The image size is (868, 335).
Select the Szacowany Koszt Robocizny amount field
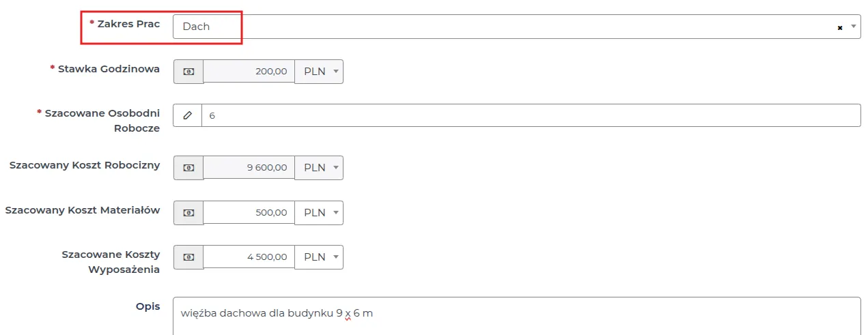click(249, 168)
